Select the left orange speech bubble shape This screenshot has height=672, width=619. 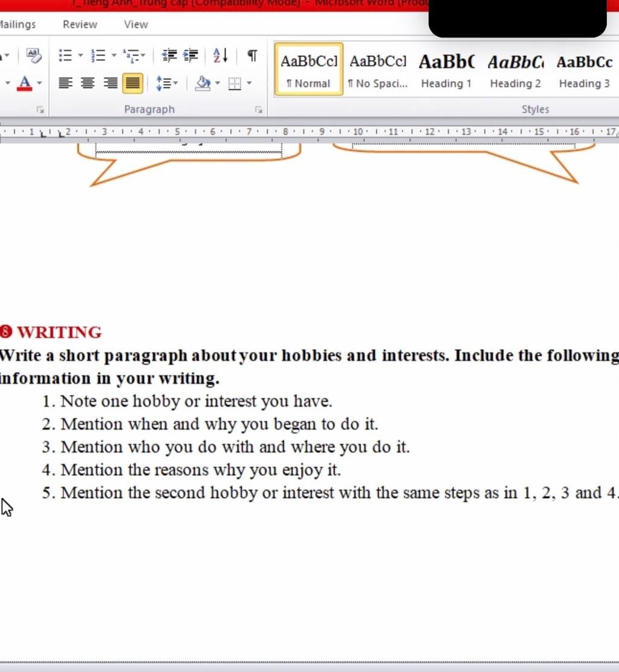click(189, 164)
